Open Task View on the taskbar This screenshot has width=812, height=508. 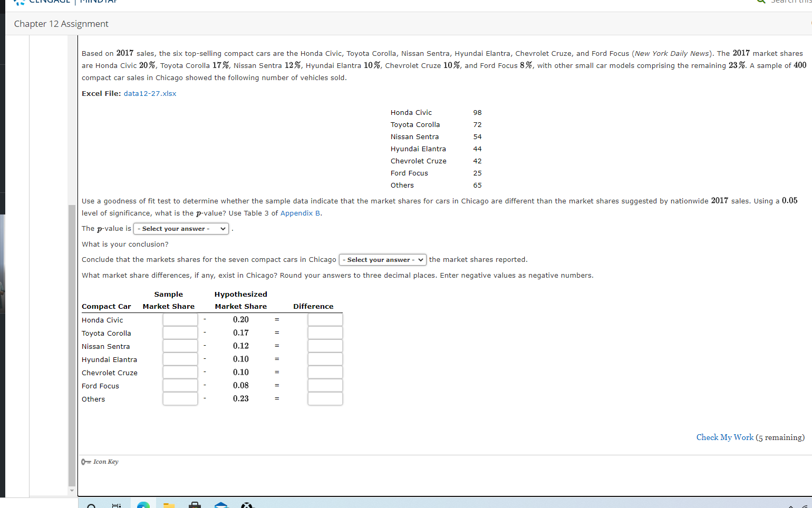pos(117,505)
